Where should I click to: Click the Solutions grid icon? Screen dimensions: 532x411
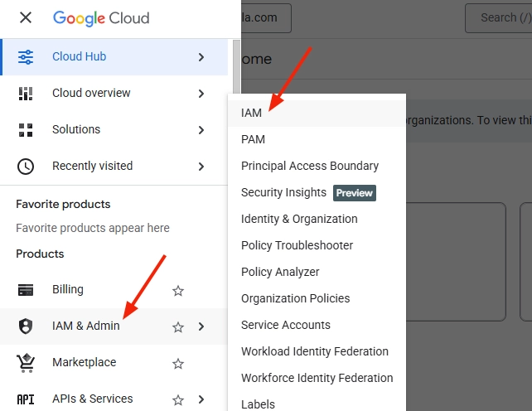click(x=26, y=130)
